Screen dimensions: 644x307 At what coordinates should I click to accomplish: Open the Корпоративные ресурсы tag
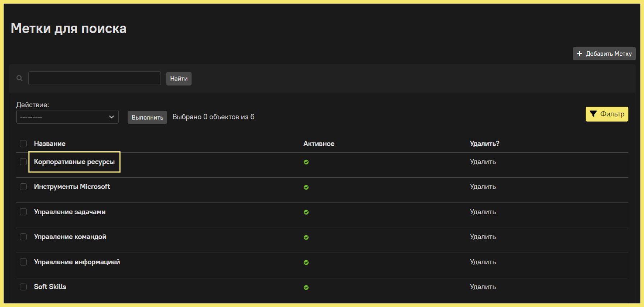74,162
